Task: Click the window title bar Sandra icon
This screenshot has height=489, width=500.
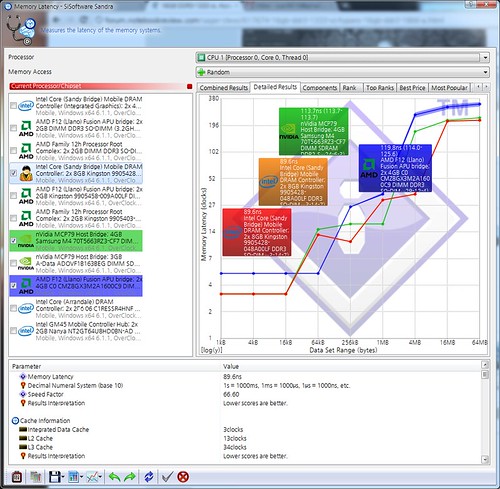Action: click(8, 6)
